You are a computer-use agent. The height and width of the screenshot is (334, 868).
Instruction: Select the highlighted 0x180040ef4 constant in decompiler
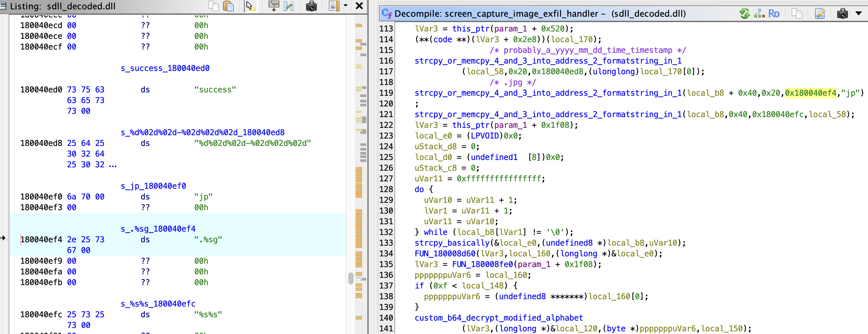click(810, 93)
